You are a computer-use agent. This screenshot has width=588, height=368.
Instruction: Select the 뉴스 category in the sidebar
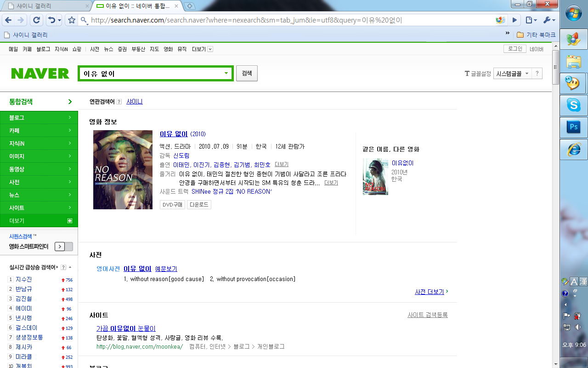pos(39,195)
